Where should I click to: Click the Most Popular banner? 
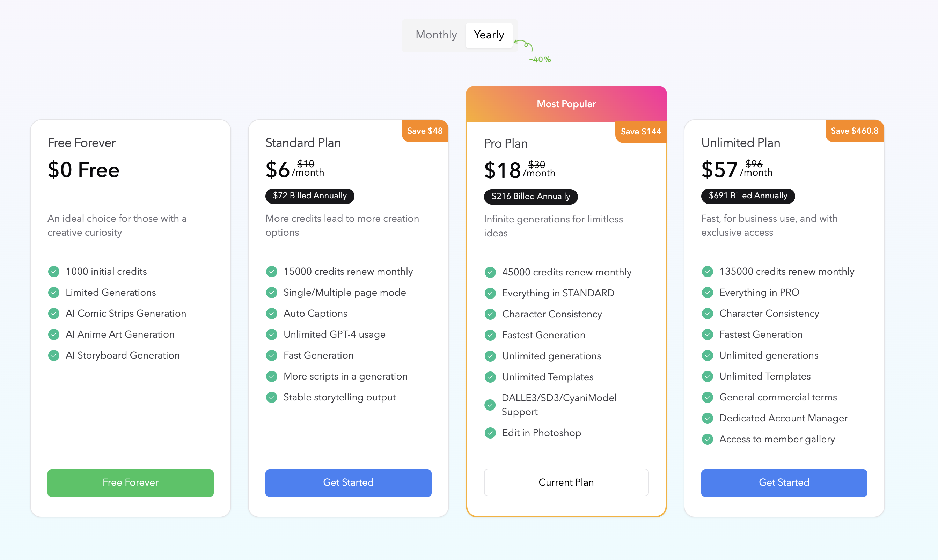point(566,104)
